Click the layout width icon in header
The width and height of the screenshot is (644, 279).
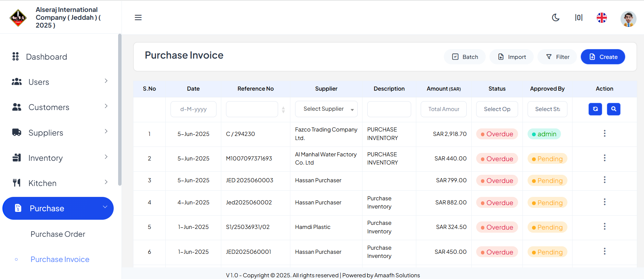click(578, 17)
